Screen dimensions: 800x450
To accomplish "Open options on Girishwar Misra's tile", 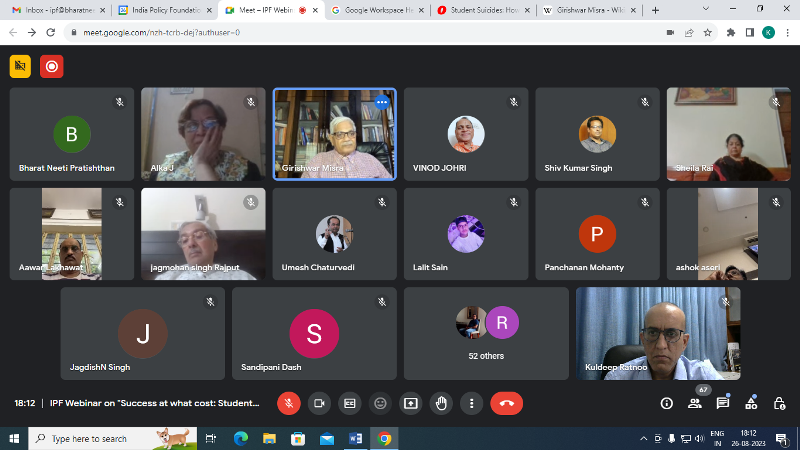I will (381, 102).
